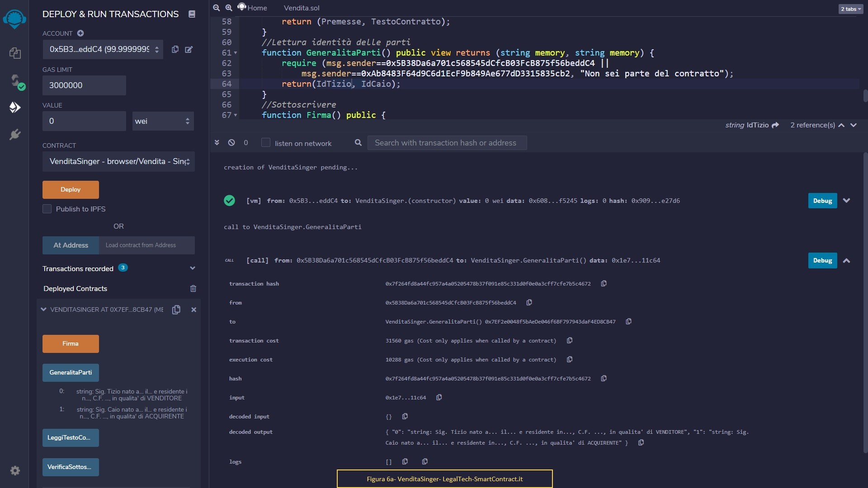Copy the selected account address
Screen dimensions: 868x488
(175, 49)
